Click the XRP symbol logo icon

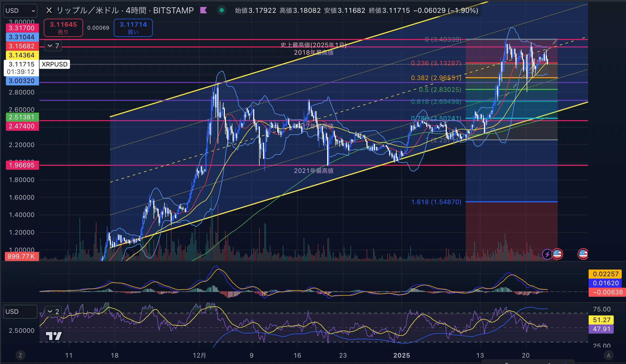click(x=49, y=10)
